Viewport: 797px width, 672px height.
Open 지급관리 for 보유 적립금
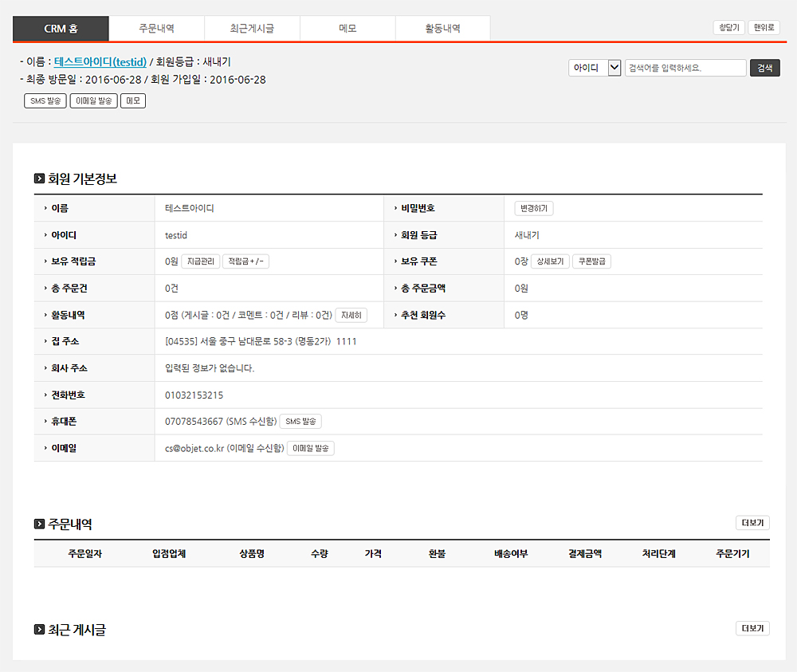pyautogui.click(x=200, y=261)
